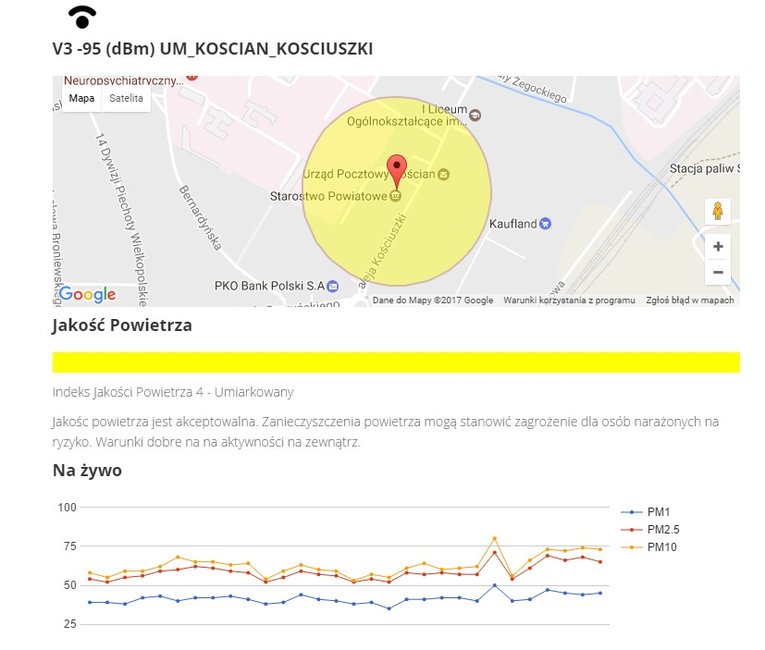The image size is (765, 650).
Task: Click Zgłoś błąd w mapach link
Action: pyautogui.click(x=690, y=300)
